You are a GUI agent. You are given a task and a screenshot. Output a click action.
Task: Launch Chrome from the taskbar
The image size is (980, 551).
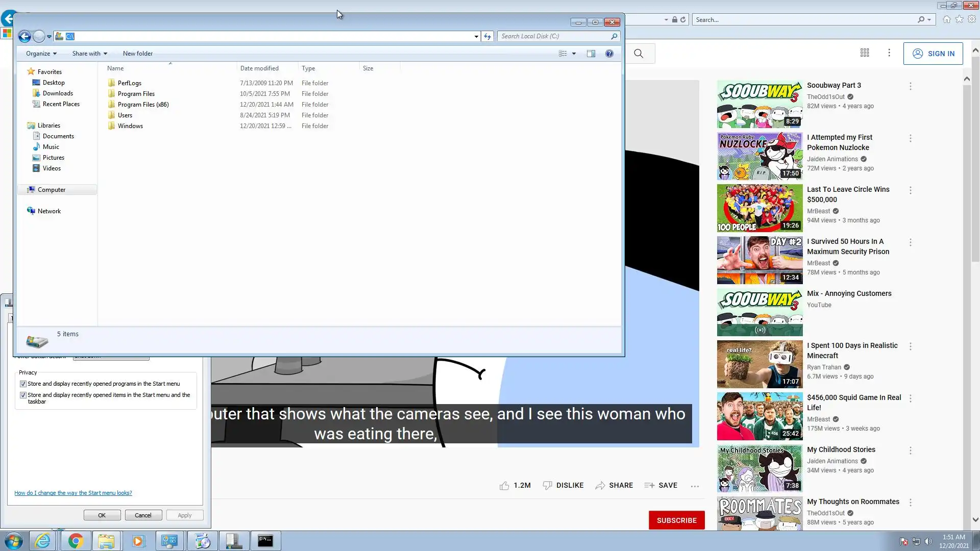click(x=76, y=541)
